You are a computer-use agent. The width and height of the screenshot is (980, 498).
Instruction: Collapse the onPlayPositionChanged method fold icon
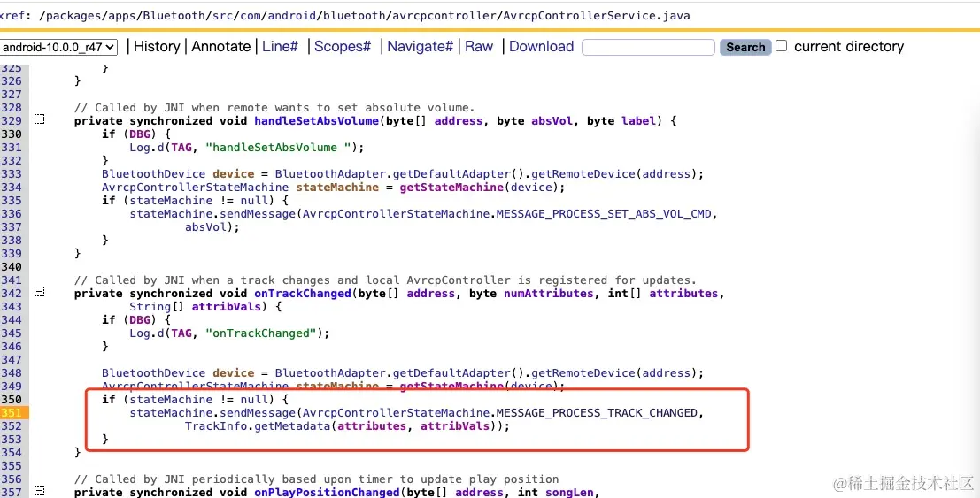(39, 492)
